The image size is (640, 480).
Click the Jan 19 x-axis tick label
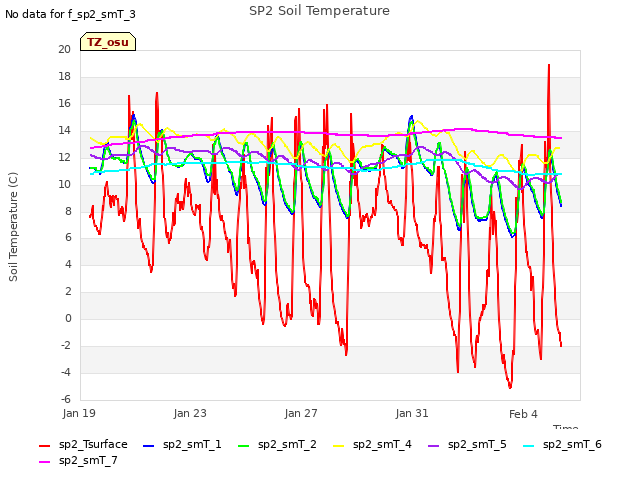coord(79,413)
